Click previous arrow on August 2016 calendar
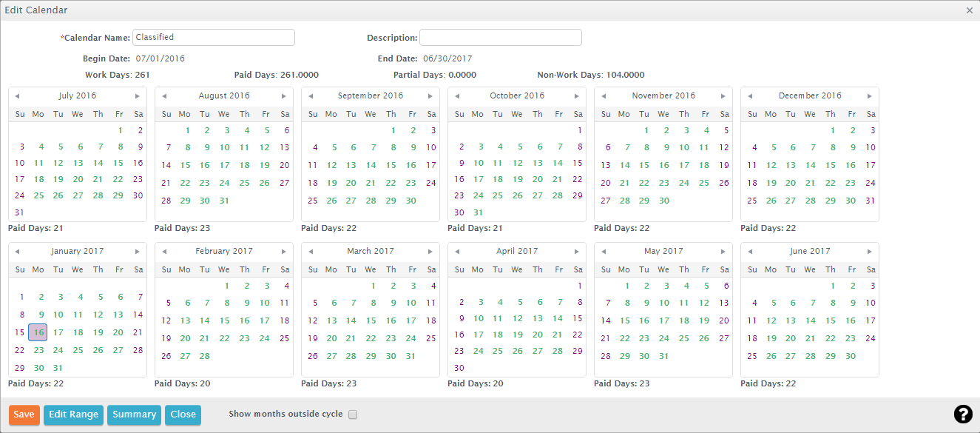 click(x=163, y=96)
